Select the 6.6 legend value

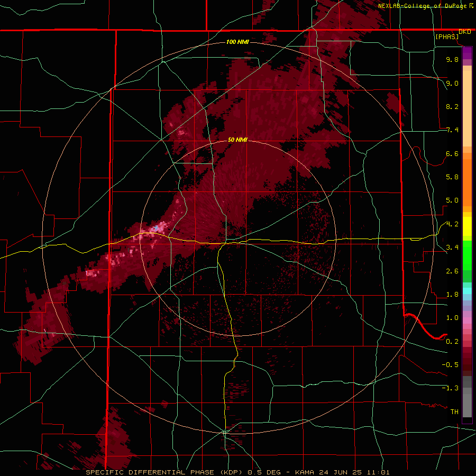pos(452,153)
